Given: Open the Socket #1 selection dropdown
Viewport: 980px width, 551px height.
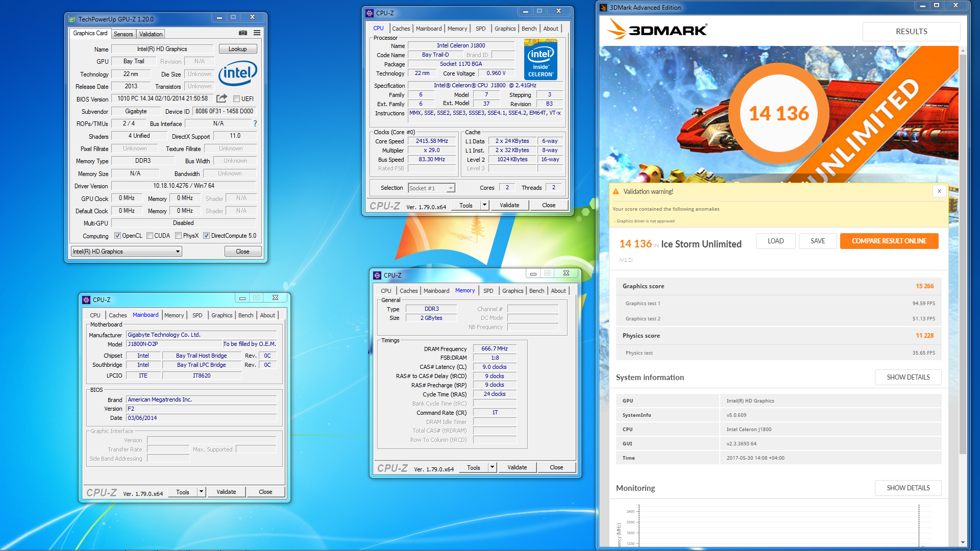Looking at the screenshot, I should click(431, 188).
